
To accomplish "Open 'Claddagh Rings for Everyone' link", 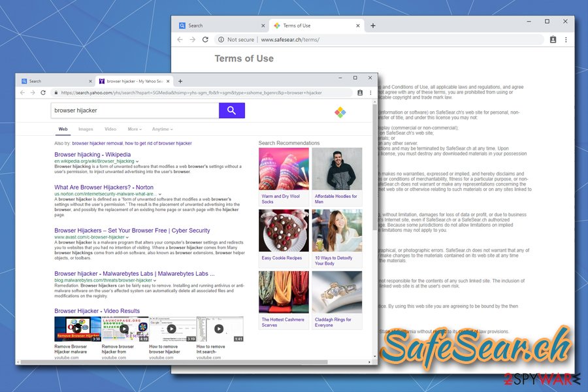I will click(x=333, y=322).
